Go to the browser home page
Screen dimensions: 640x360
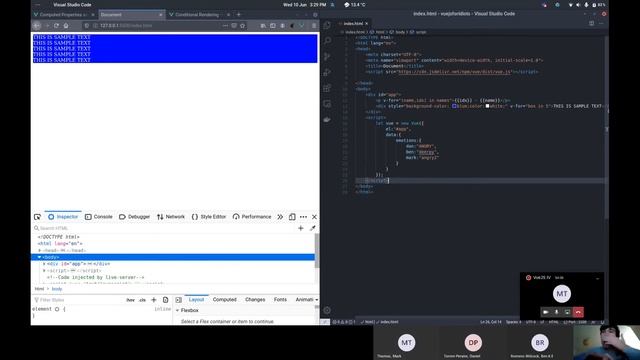(x=66, y=25)
